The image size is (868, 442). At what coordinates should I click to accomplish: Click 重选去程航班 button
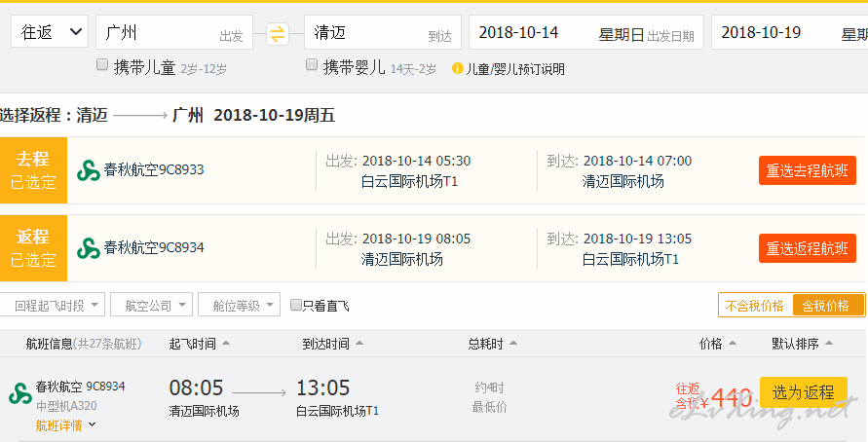(x=807, y=170)
